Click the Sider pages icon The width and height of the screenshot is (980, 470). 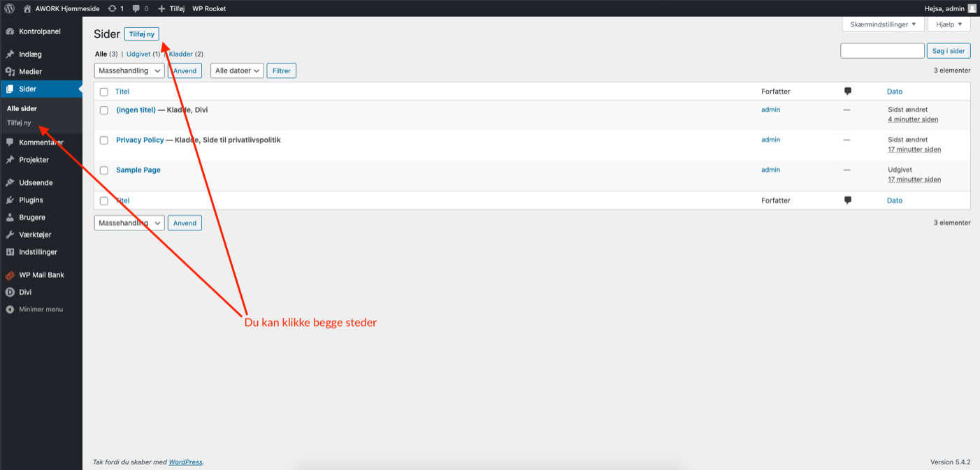(x=10, y=89)
